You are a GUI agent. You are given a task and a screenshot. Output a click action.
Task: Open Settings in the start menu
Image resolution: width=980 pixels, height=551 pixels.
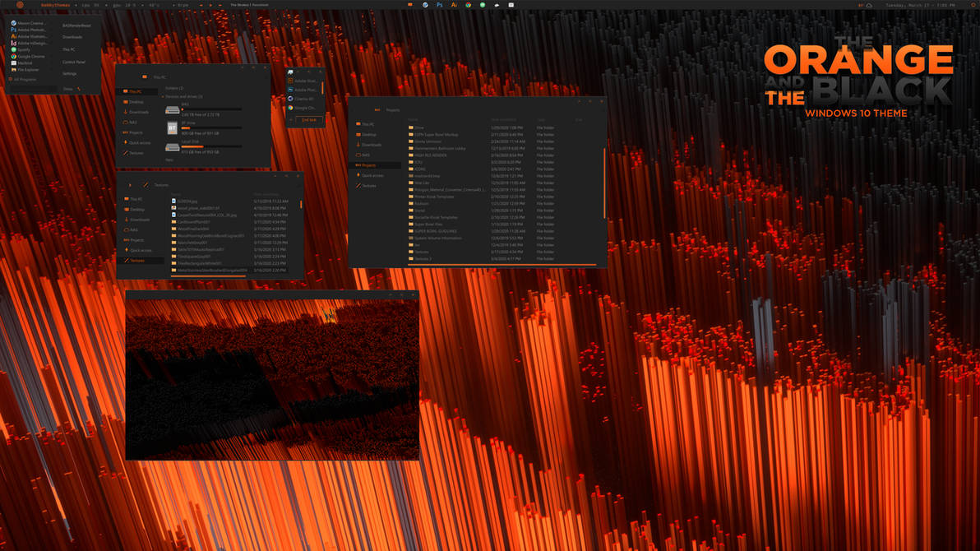pyautogui.click(x=69, y=74)
